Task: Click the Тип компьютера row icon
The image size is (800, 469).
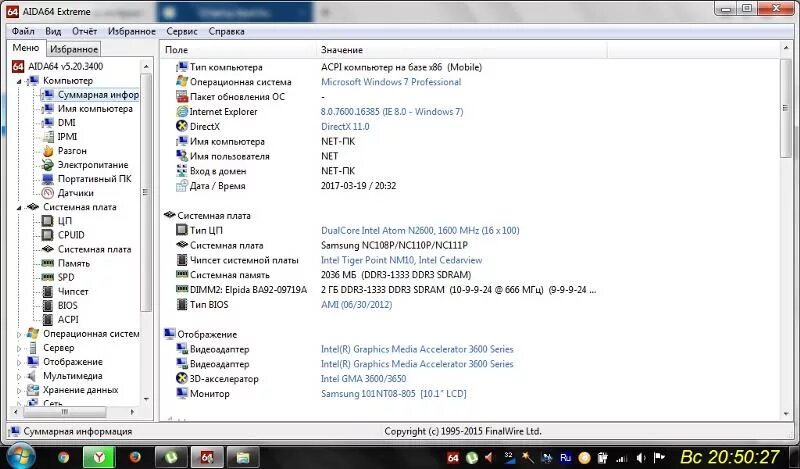Action: tap(182, 67)
